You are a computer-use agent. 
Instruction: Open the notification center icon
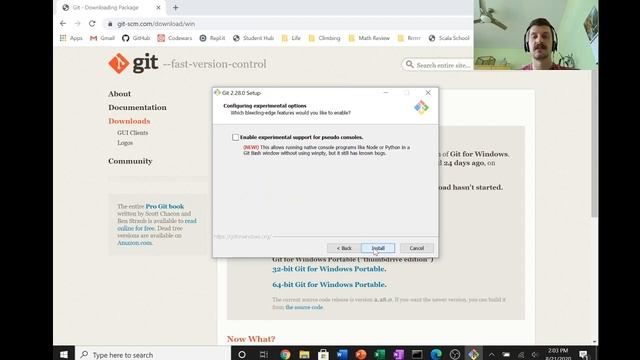584,355
